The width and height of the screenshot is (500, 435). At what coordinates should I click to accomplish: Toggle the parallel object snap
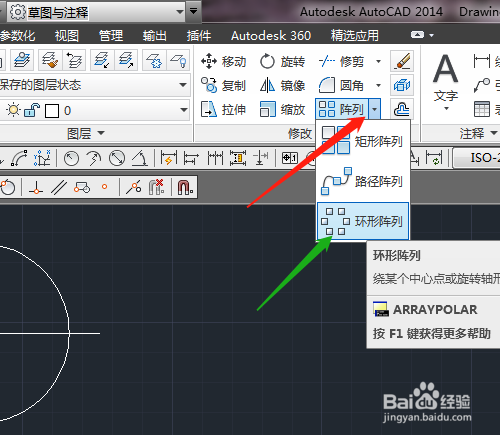point(59,187)
